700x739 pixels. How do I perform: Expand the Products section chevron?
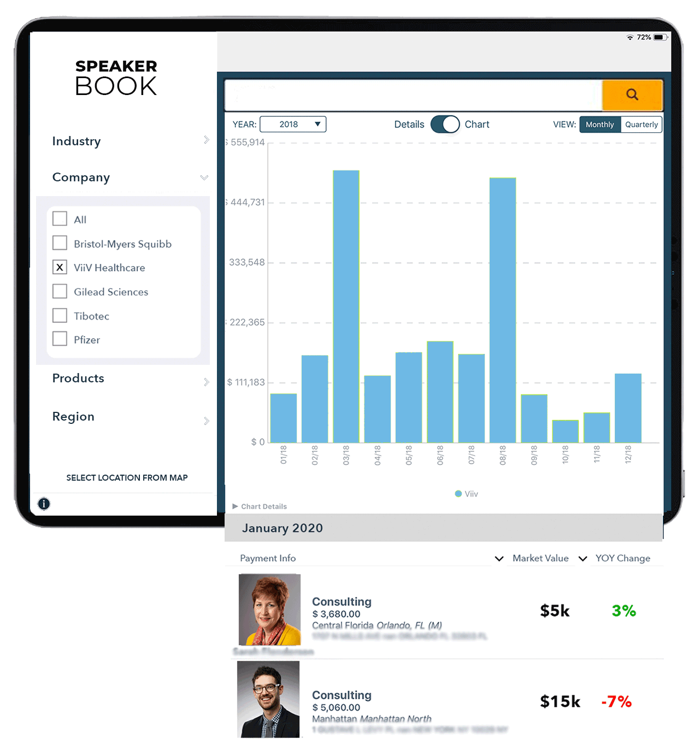[206, 382]
